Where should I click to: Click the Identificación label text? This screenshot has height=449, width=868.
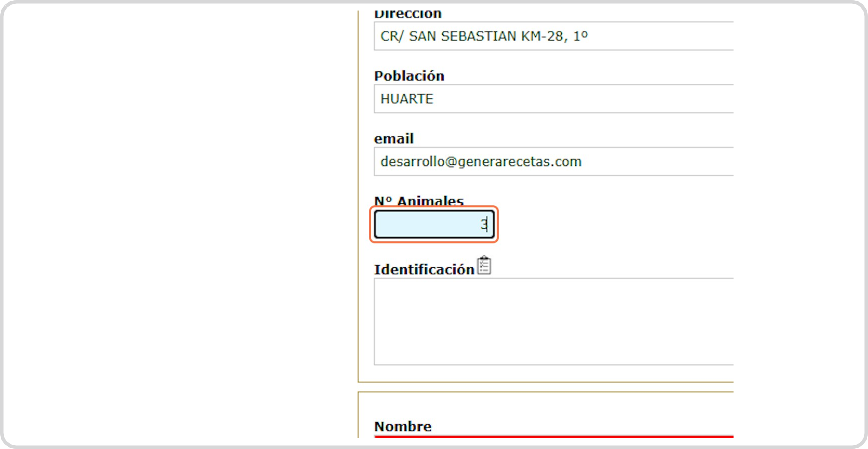point(424,270)
